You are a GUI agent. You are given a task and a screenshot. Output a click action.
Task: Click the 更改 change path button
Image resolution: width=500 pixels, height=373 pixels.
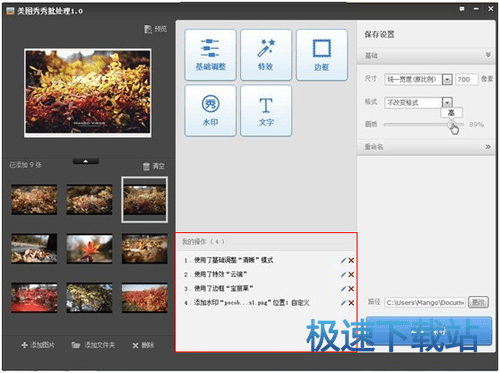point(478,302)
